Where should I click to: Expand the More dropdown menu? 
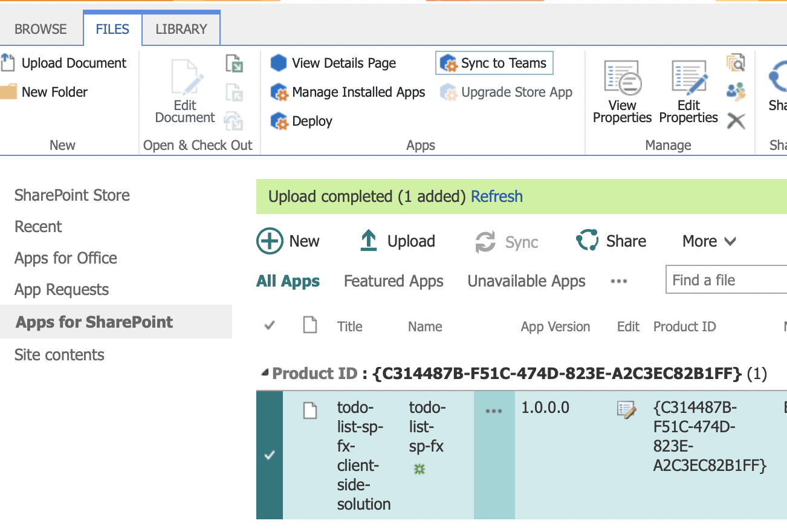(709, 241)
